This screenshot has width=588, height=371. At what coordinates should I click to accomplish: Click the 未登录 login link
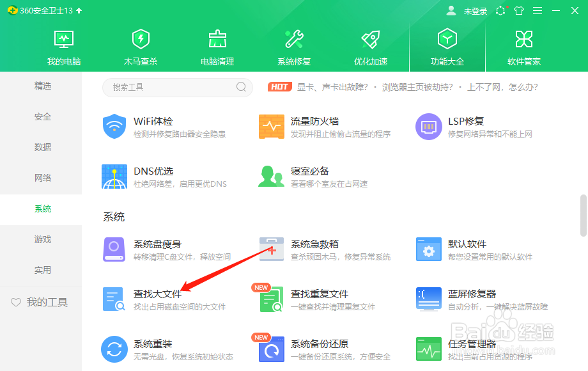(x=475, y=12)
